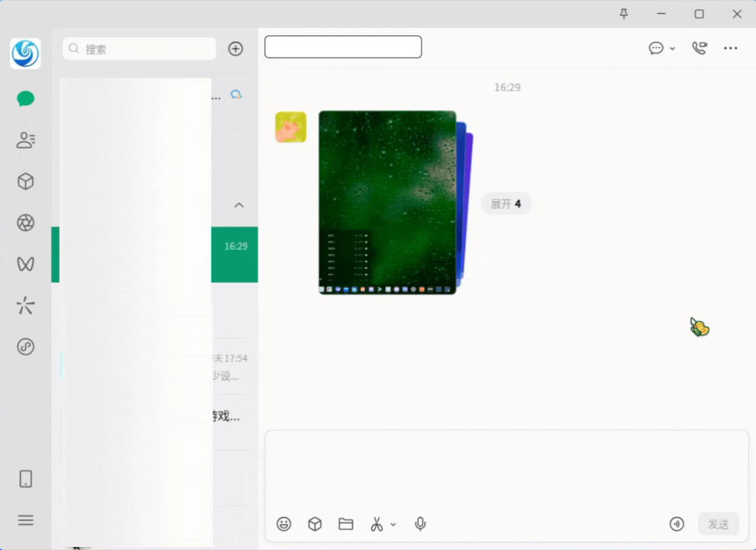756x550 pixels.
Task: Start a voice or video call
Action: tap(699, 48)
